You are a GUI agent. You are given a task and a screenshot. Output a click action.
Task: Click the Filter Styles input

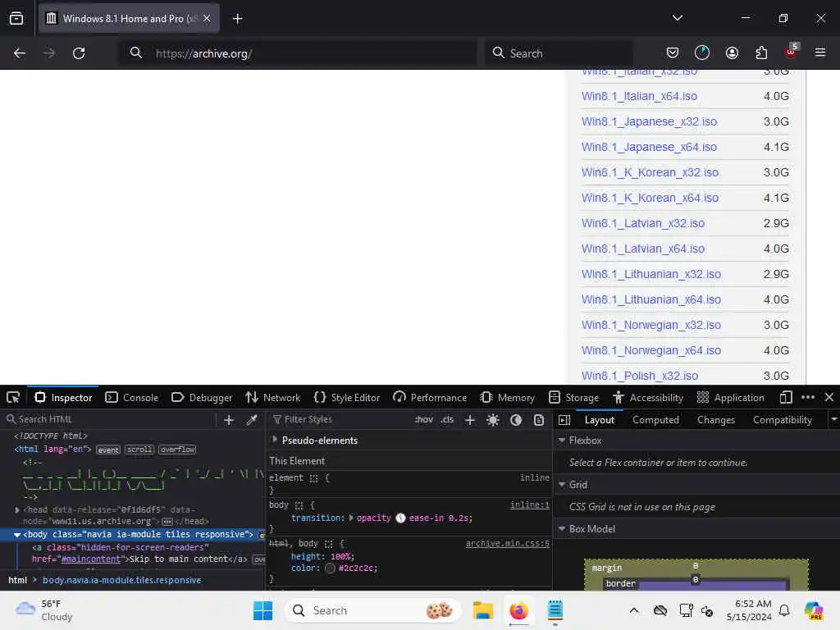[340, 419]
